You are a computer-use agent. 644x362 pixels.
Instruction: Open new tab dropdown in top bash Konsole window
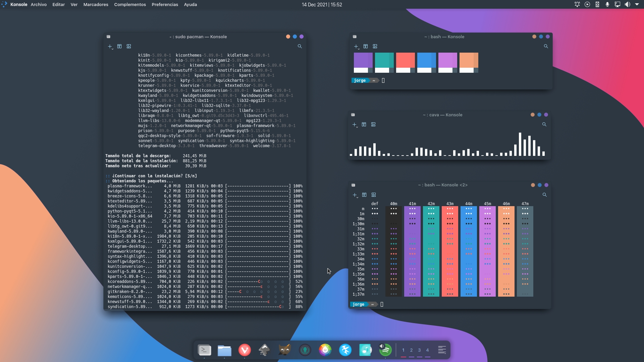(357, 47)
